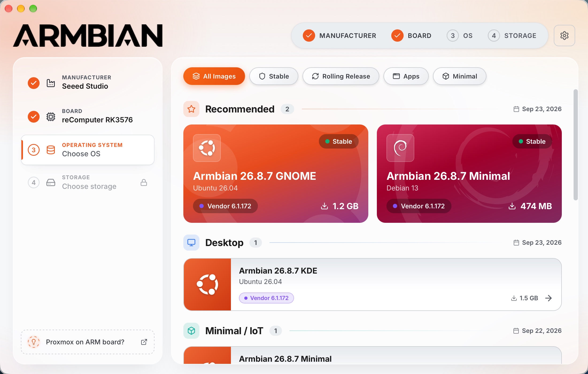The width and height of the screenshot is (588, 374).
Task: Click the Ubuntu 26.04 text on GNOME card
Action: point(215,188)
